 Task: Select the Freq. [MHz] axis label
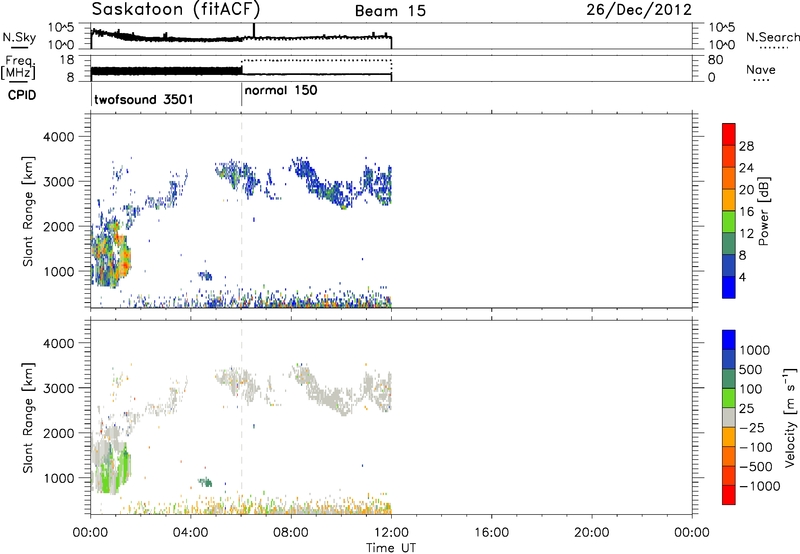pos(18,67)
